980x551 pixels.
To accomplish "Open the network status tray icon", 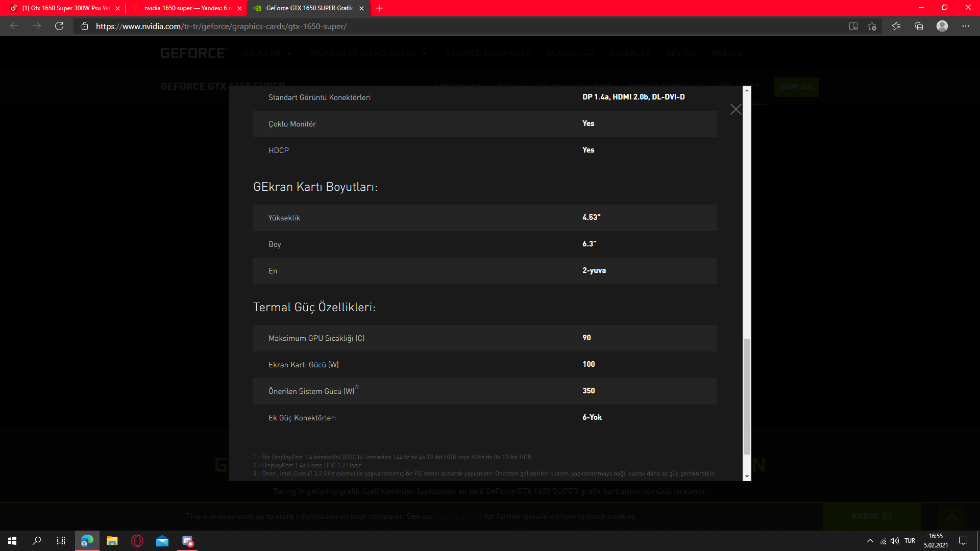I will [x=883, y=541].
